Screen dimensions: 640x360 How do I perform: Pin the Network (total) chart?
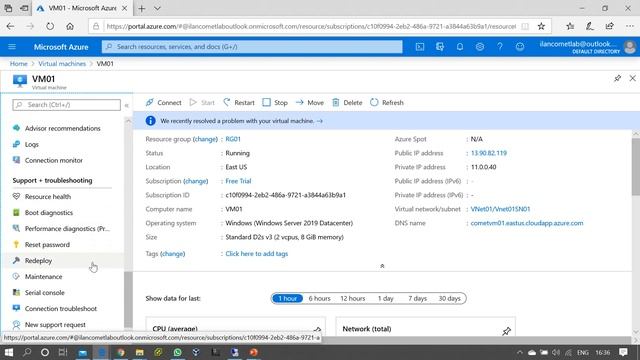coord(507,331)
